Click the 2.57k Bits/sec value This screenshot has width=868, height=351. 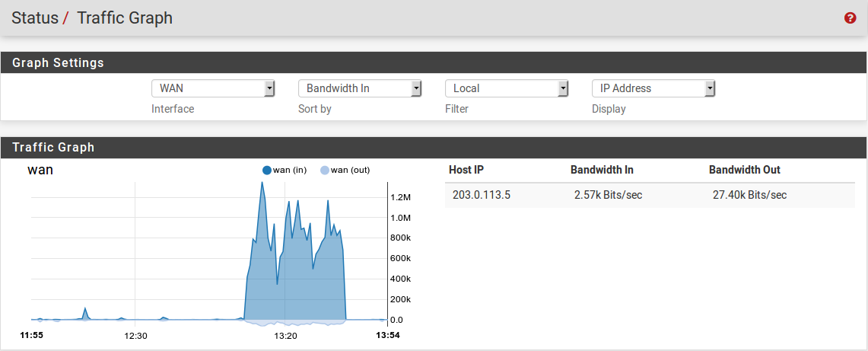click(608, 195)
